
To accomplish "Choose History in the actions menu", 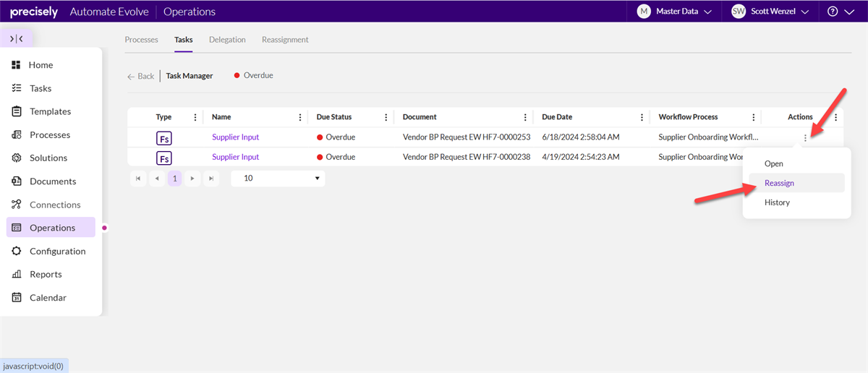I will click(x=777, y=202).
